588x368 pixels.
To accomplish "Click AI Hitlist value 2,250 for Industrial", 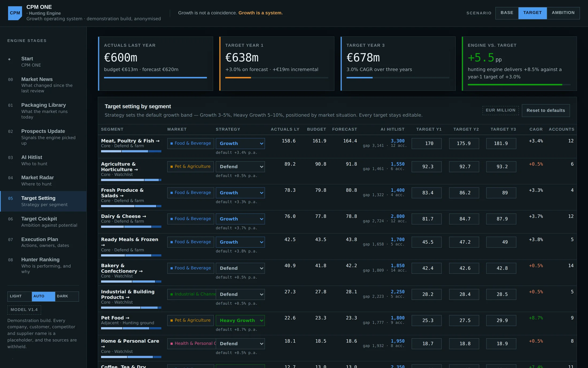I will click(397, 292).
